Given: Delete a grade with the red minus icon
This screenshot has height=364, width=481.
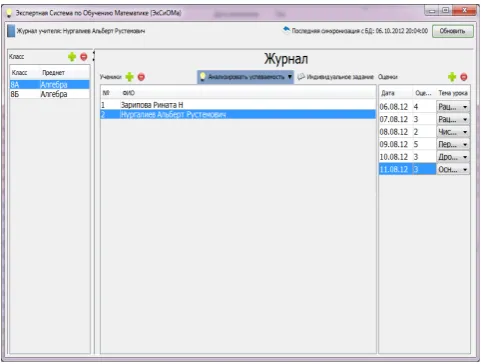Looking at the screenshot, I should pyautogui.click(x=464, y=77).
